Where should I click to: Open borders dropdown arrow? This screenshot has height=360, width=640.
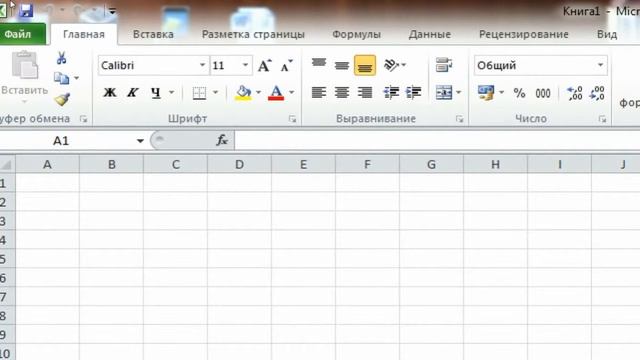(x=215, y=93)
